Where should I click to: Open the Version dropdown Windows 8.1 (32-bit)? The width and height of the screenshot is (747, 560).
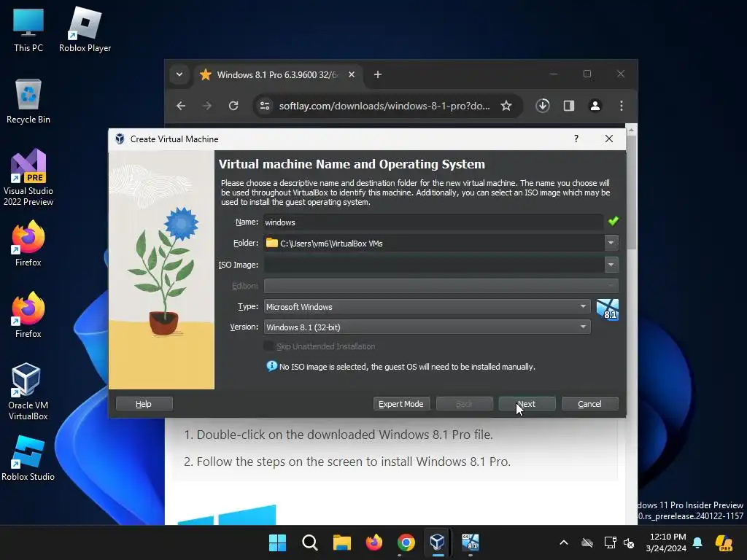[x=427, y=327]
